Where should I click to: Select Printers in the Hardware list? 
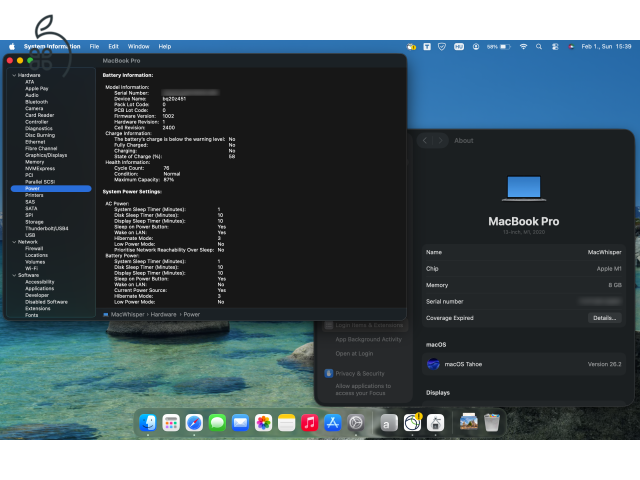34,195
